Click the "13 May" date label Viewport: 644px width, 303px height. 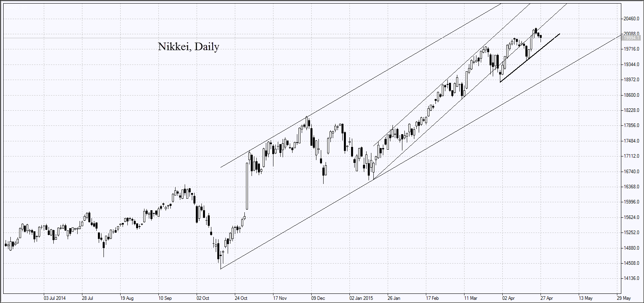click(585, 298)
